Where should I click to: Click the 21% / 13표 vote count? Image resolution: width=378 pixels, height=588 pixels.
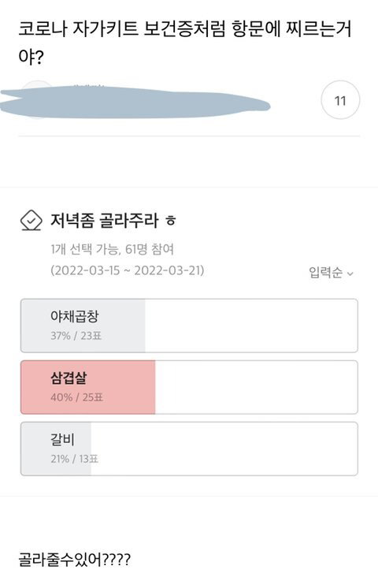pos(75,459)
